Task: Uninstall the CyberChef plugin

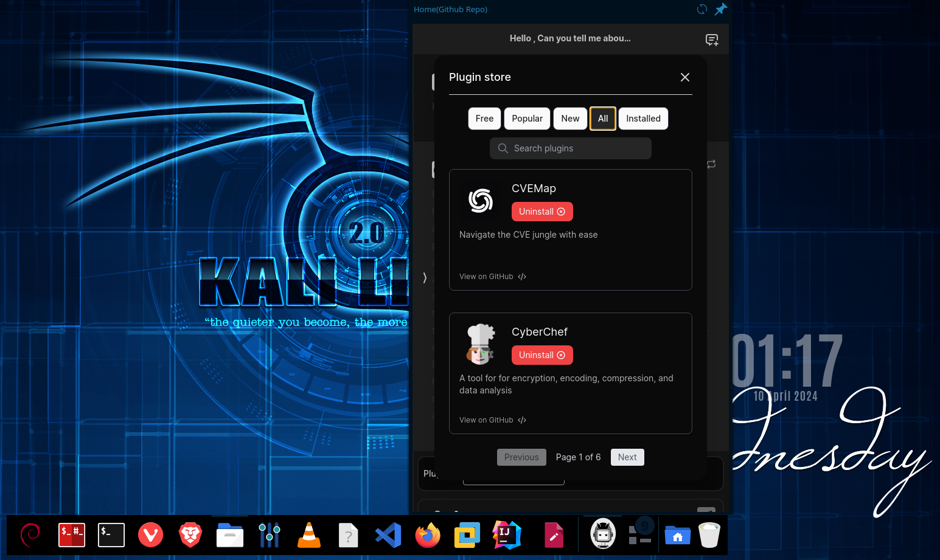Action: click(x=542, y=355)
